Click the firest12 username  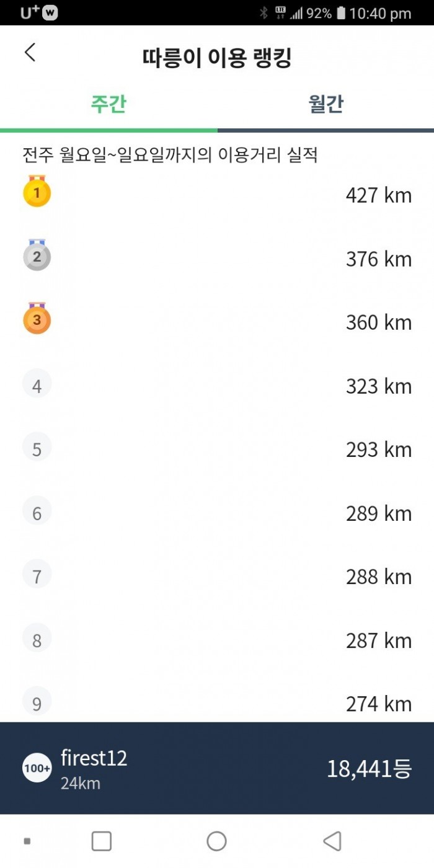94,758
